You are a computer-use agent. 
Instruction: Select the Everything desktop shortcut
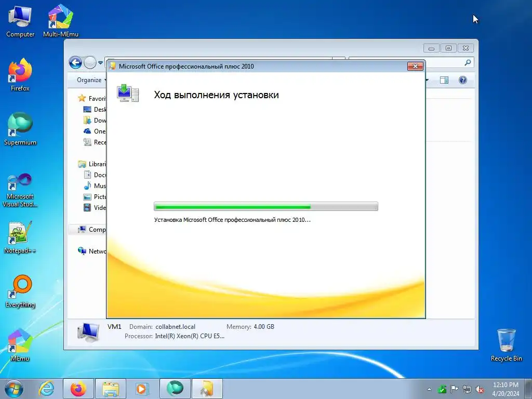[20, 291]
